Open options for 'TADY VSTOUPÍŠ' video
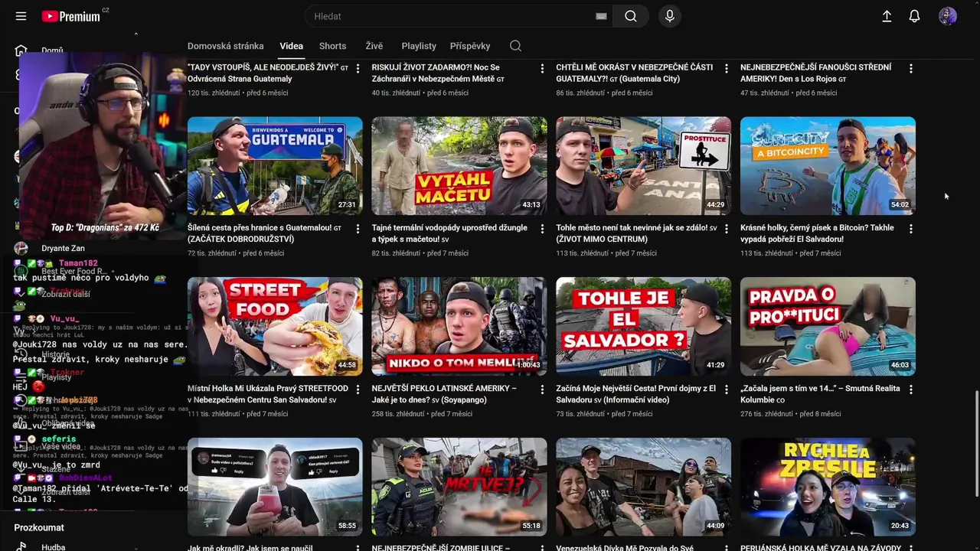The image size is (980, 551). 358,69
